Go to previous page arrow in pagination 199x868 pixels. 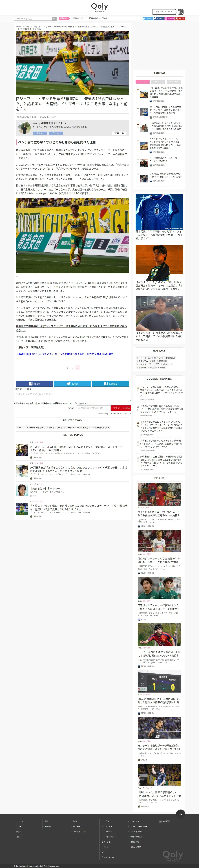(x=67, y=368)
